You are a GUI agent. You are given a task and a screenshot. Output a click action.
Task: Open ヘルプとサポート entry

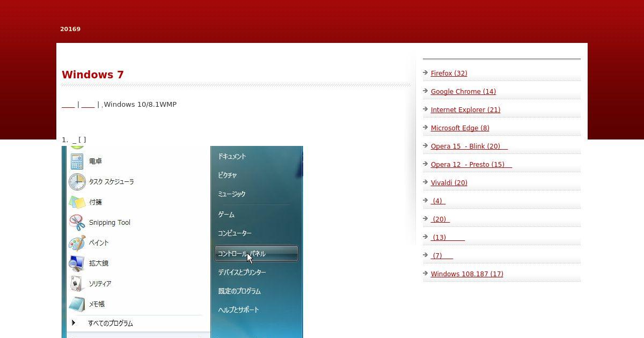click(238, 310)
